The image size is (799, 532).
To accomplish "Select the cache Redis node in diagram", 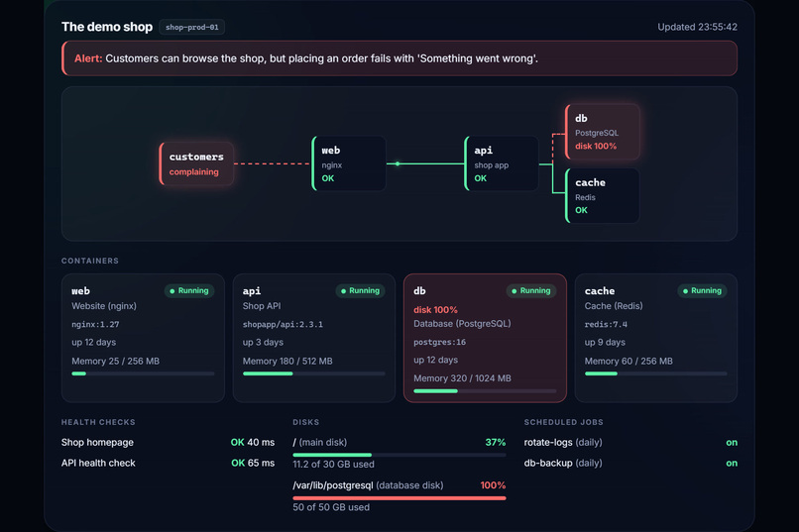I will tap(603, 196).
